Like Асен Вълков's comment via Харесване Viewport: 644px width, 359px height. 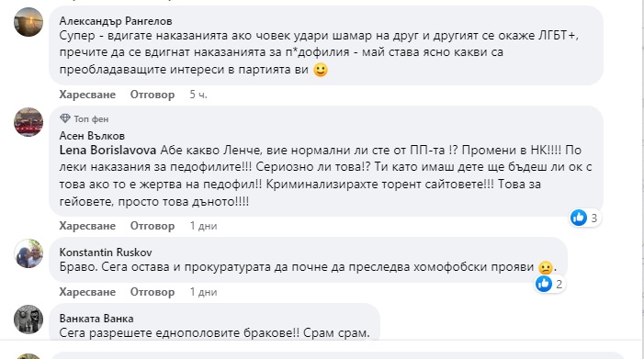pos(87,226)
